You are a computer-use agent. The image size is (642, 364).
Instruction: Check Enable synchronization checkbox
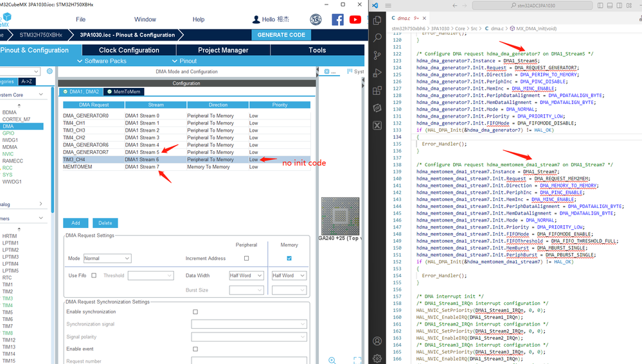[195, 311]
